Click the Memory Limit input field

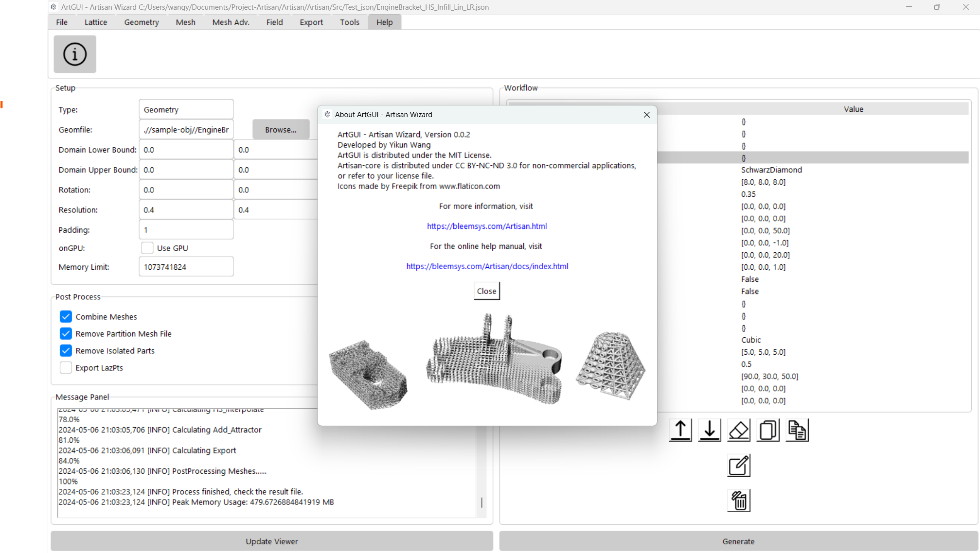click(186, 267)
